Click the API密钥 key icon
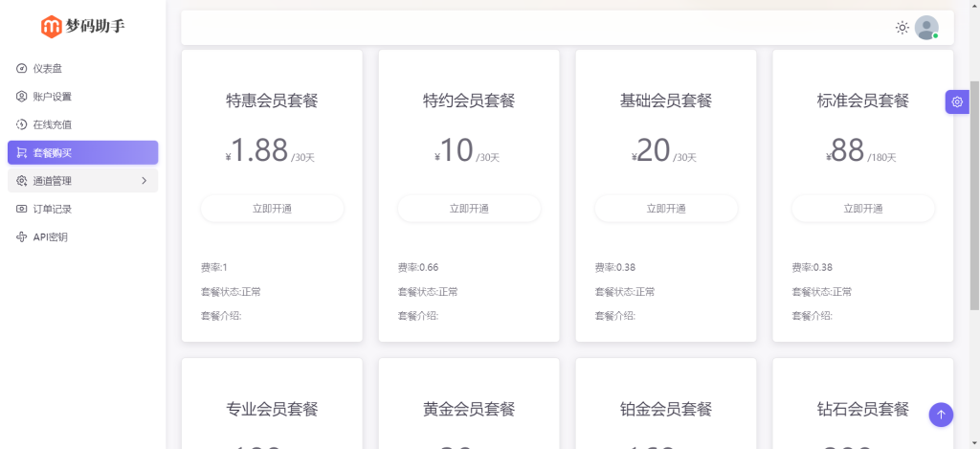 pos(22,236)
